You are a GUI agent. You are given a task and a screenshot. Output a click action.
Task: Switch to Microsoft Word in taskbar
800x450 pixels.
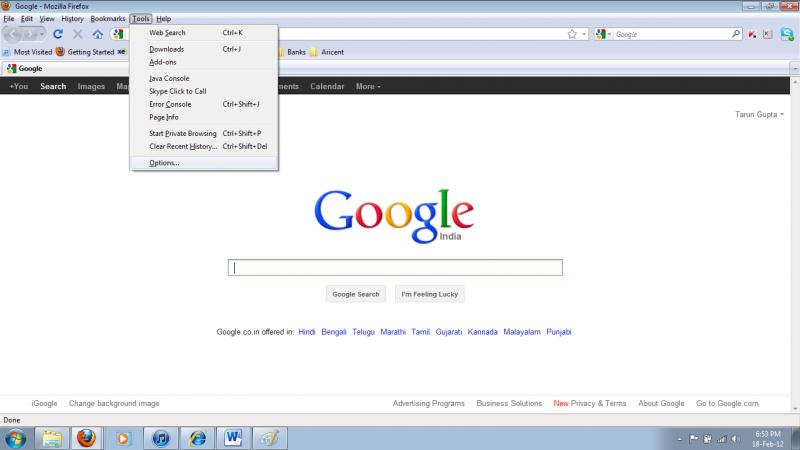click(233, 438)
